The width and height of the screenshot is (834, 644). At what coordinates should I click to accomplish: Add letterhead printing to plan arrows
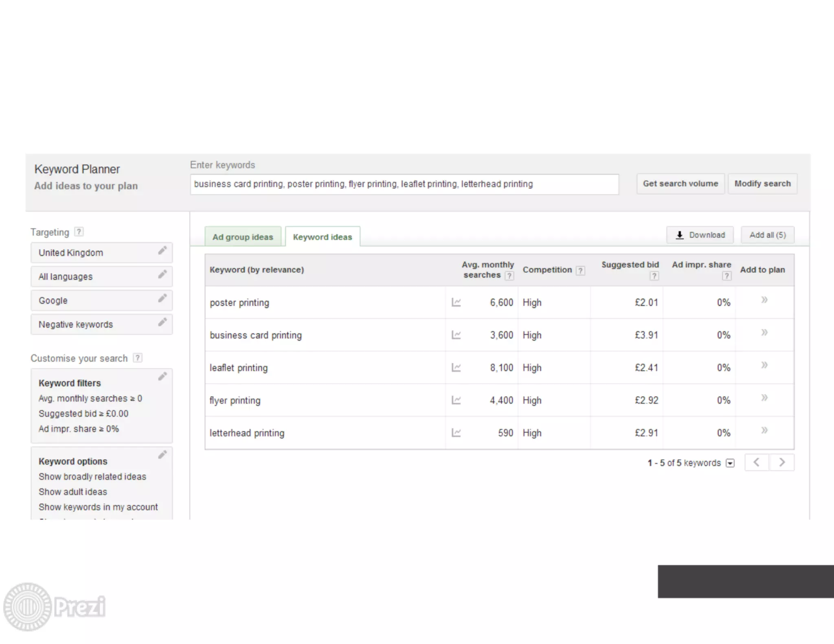[764, 430]
